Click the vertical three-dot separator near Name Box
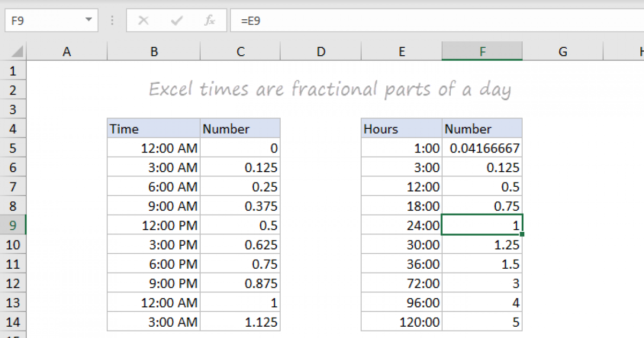The height and width of the screenshot is (338, 644). 112,20
